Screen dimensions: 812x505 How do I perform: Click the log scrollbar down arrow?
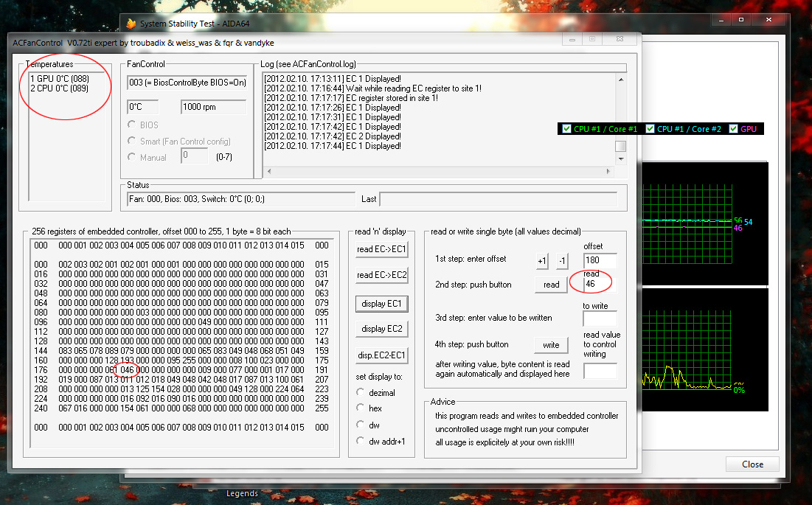pos(621,159)
